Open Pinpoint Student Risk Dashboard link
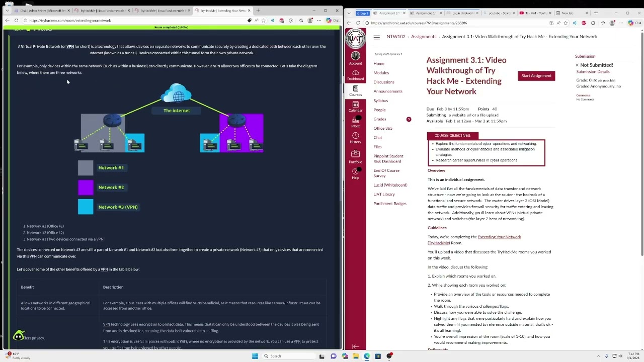644x362 pixels. pyautogui.click(x=388, y=158)
